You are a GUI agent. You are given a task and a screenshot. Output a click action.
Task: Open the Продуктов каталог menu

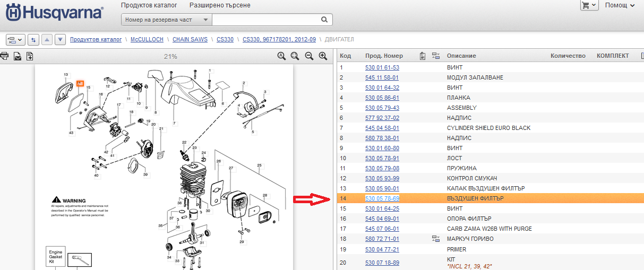(x=149, y=5)
